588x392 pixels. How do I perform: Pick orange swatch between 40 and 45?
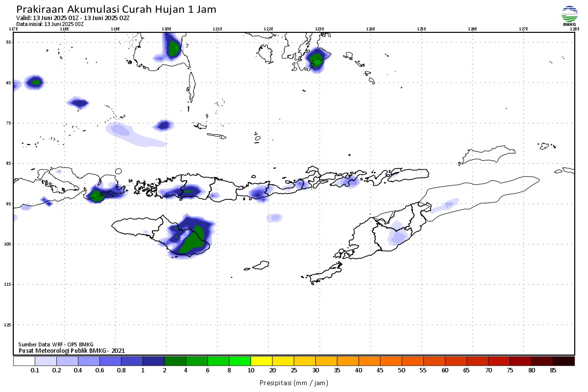tap(369, 361)
